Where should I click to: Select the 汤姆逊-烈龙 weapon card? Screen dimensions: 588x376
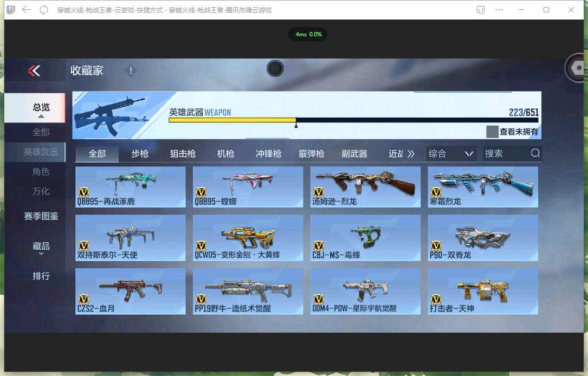tap(365, 187)
